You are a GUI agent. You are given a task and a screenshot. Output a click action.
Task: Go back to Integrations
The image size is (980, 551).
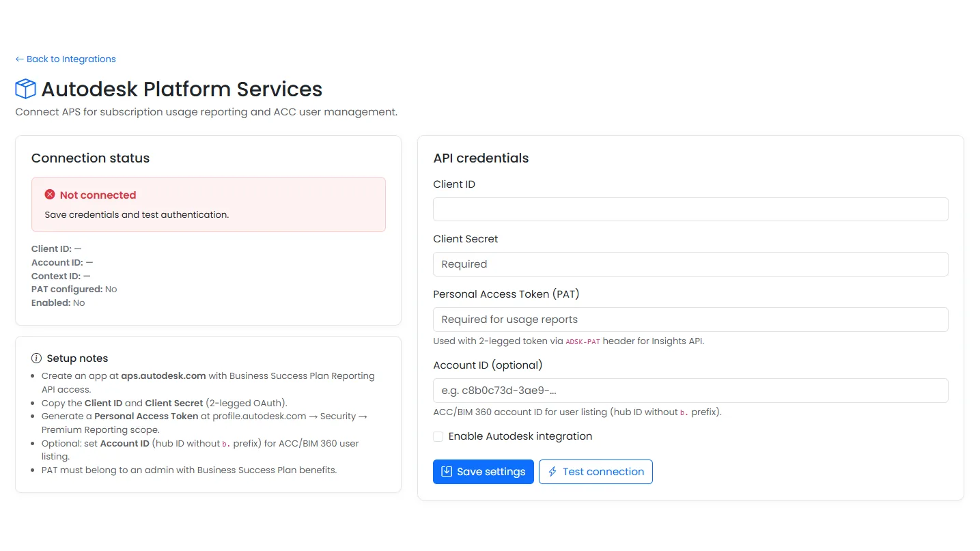(x=66, y=59)
